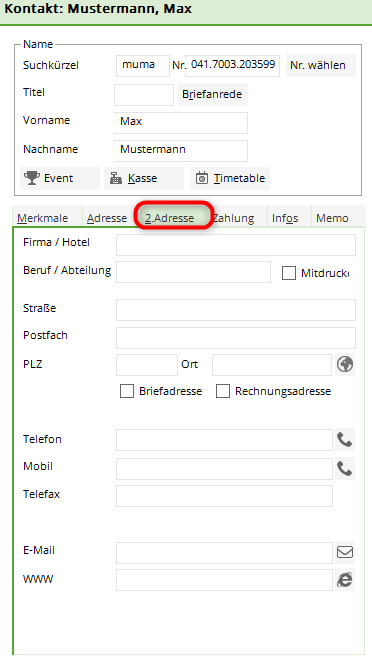This screenshot has height=668, width=372.
Task: Dial the Telefon number via phone icon
Action: click(345, 440)
